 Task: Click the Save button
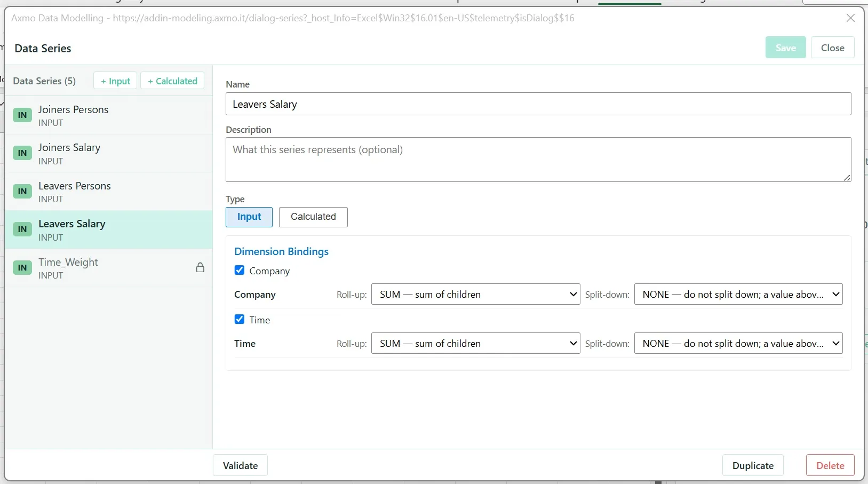tap(786, 47)
